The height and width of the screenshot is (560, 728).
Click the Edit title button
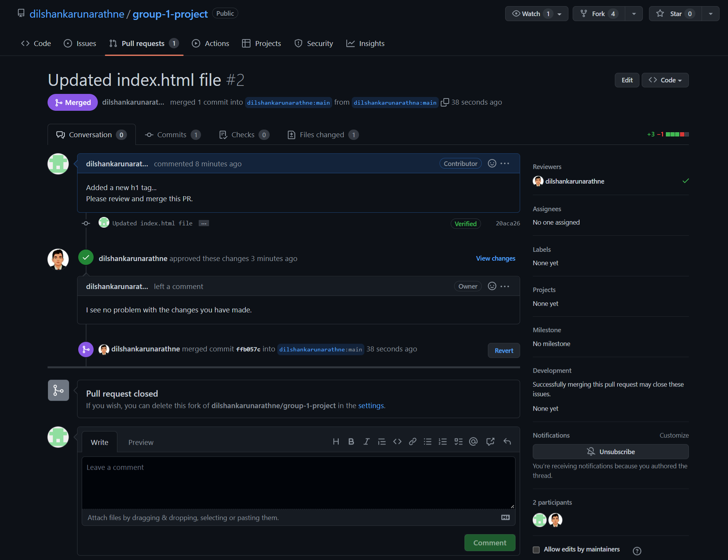[x=627, y=80]
